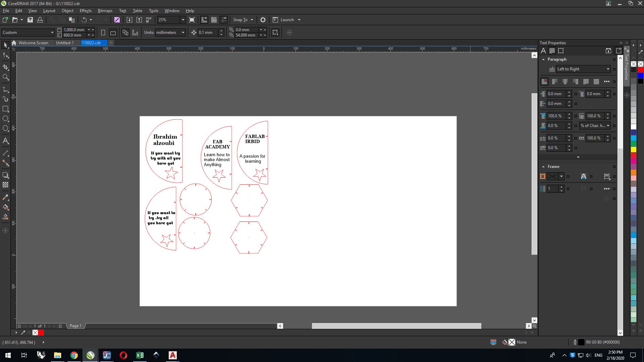Toggle show rulers button
Screen dimensions: 644x362
(204, 20)
